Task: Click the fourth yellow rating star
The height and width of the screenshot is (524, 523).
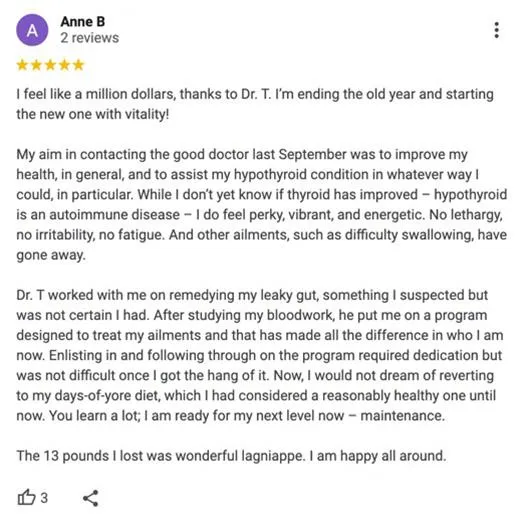Action: click(x=64, y=65)
